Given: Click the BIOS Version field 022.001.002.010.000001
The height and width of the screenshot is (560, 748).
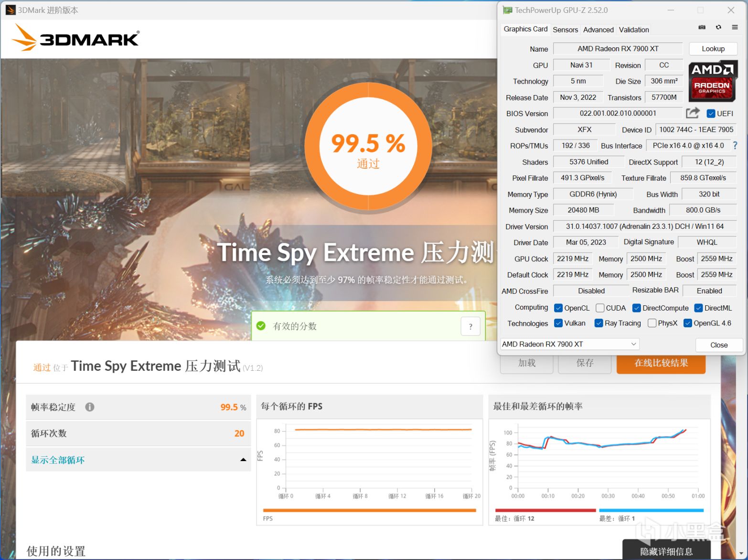Looking at the screenshot, I should [618, 114].
